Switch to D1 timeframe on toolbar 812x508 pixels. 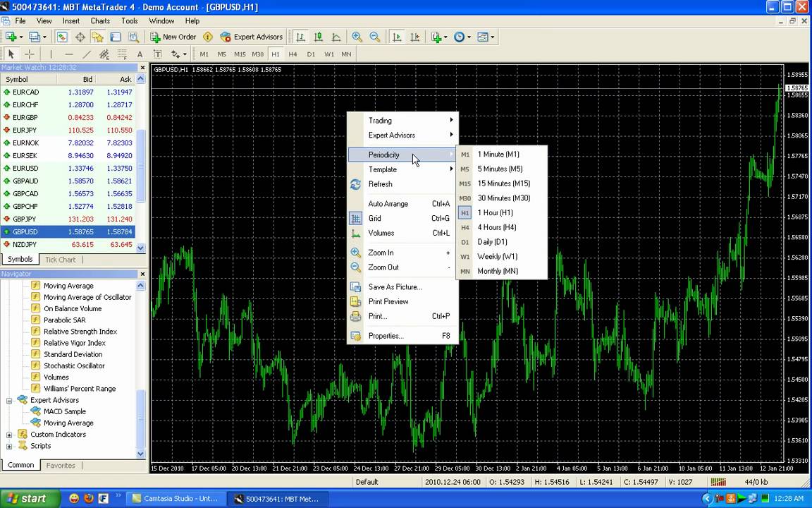coord(311,54)
